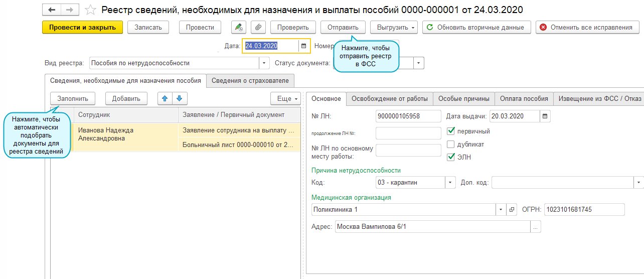Move row up with arrow button
644x279 pixels.
point(164,98)
